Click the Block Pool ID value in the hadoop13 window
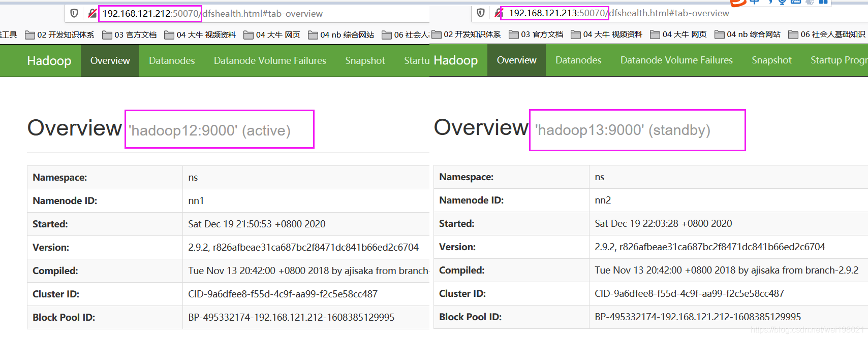This screenshot has width=868, height=339. point(698,317)
